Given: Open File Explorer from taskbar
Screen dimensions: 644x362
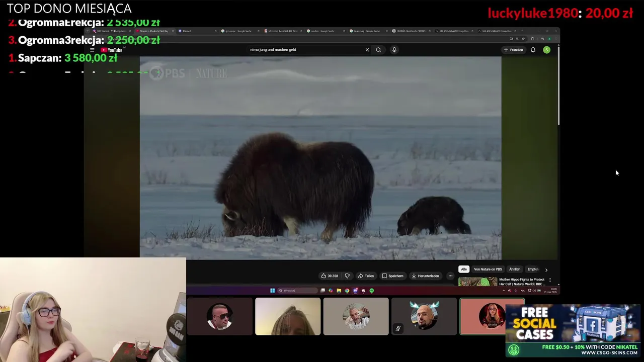Looking at the screenshot, I should tap(339, 291).
